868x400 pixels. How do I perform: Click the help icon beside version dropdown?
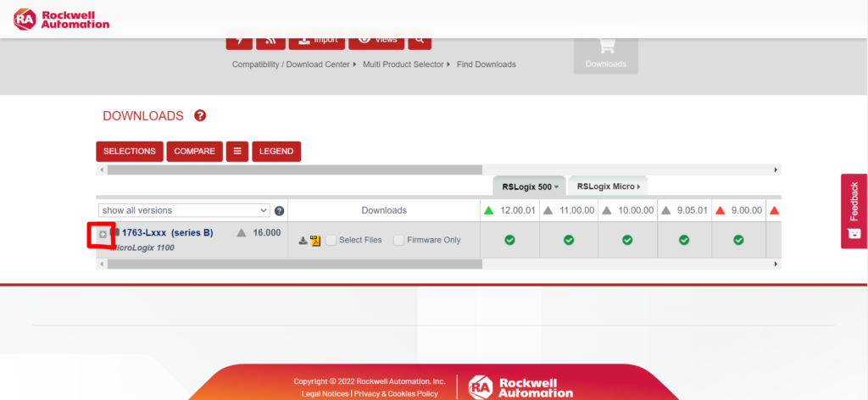coord(279,210)
